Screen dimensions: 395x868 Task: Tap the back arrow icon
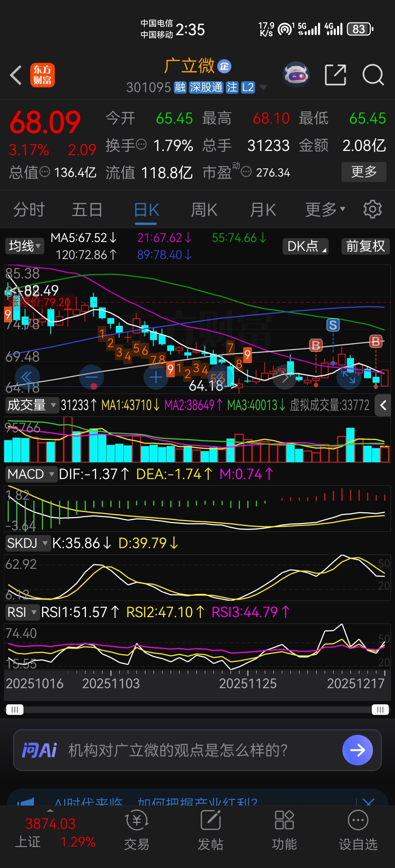point(16,74)
